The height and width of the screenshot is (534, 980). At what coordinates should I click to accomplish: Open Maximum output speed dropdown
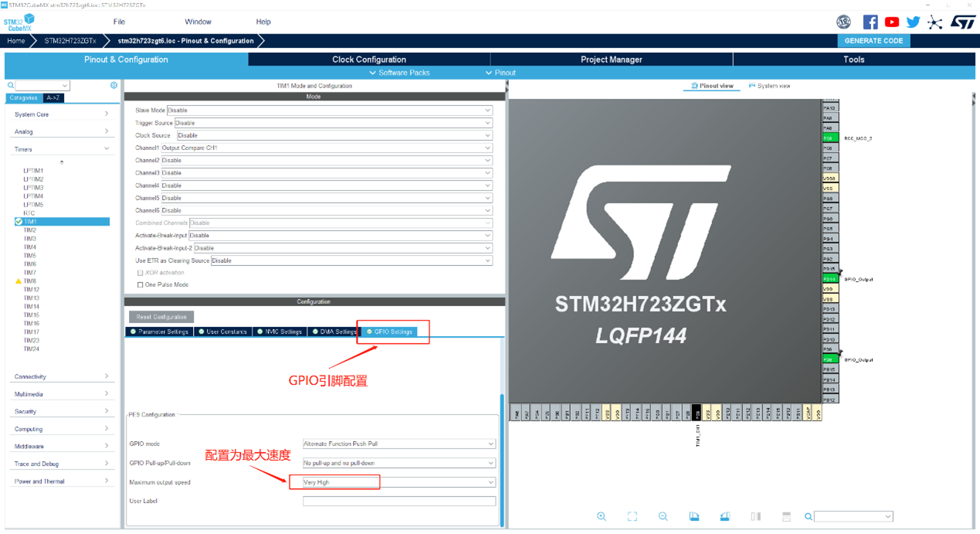[x=398, y=482]
